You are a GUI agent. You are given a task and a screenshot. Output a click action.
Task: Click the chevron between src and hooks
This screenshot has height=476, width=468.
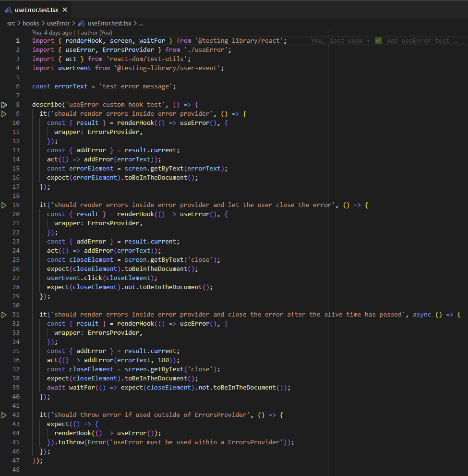point(19,24)
